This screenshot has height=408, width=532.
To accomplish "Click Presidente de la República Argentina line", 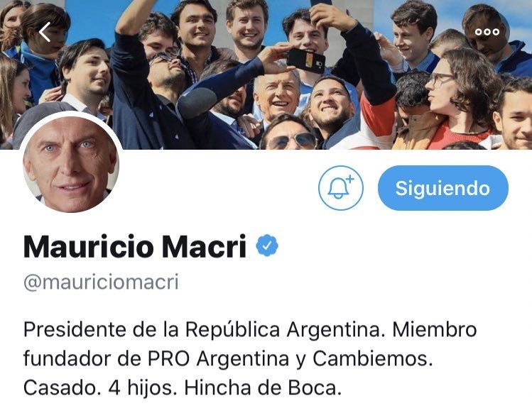I will [205, 329].
